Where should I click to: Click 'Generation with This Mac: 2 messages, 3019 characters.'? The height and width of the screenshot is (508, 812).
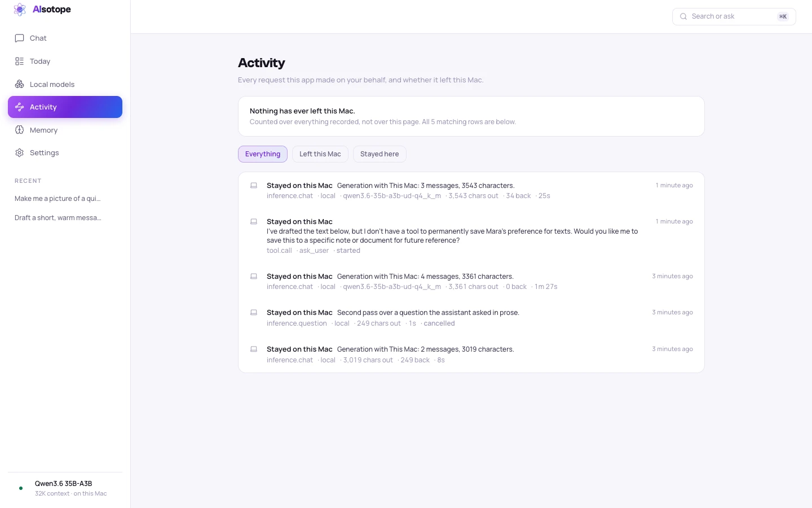click(x=426, y=349)
